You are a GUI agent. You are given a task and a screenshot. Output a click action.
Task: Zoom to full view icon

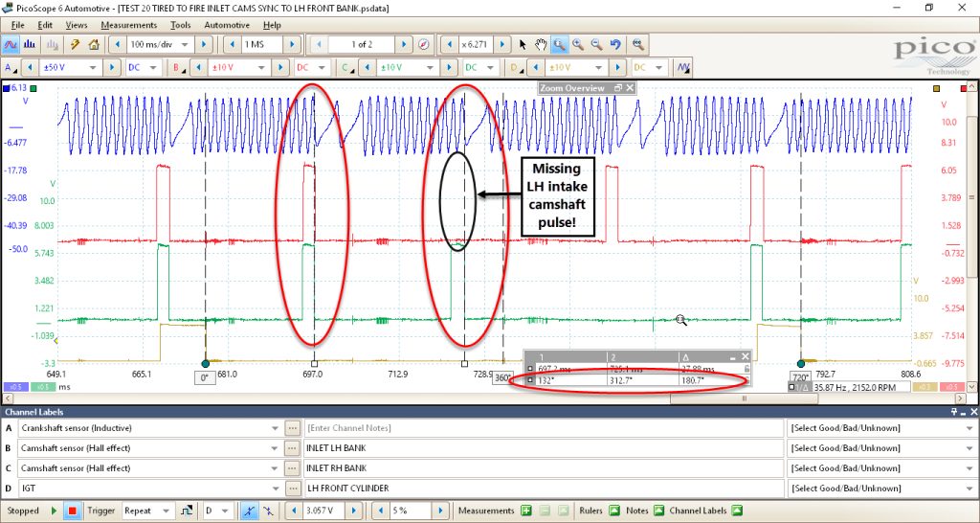pyautogui.click(x=637, y=44)
